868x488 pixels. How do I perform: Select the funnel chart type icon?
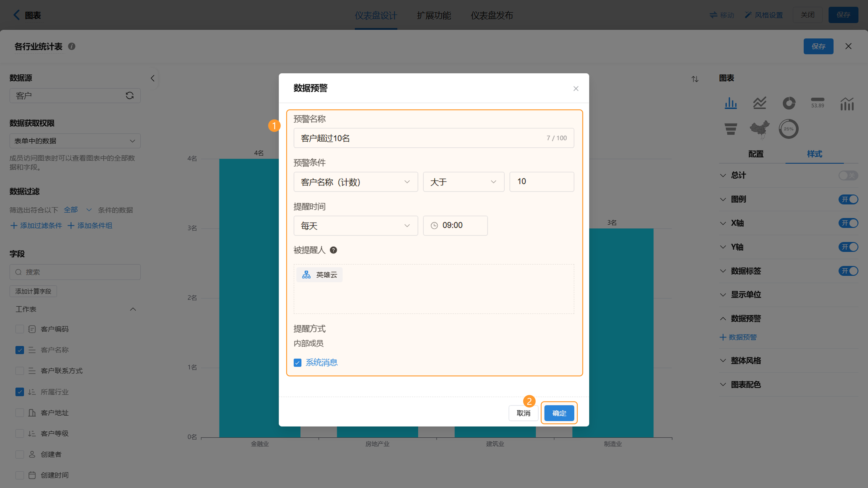(731, 129)
